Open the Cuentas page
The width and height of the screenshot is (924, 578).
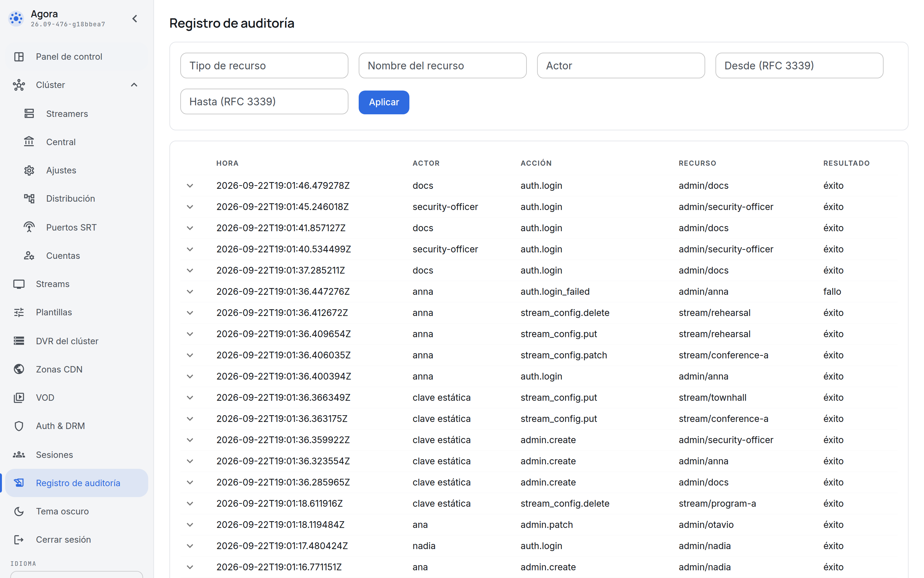77,255
